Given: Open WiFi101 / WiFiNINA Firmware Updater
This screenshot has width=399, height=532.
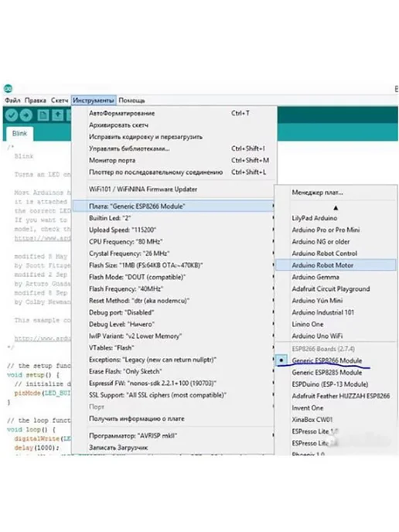Looking at the screenshot, I should click(x=174, y=189).
